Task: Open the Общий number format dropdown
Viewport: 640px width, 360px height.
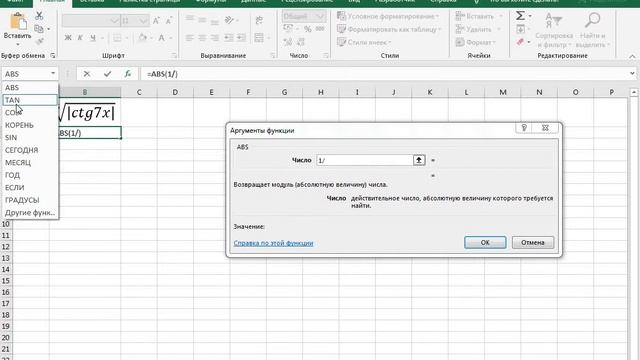Action: 304,16
